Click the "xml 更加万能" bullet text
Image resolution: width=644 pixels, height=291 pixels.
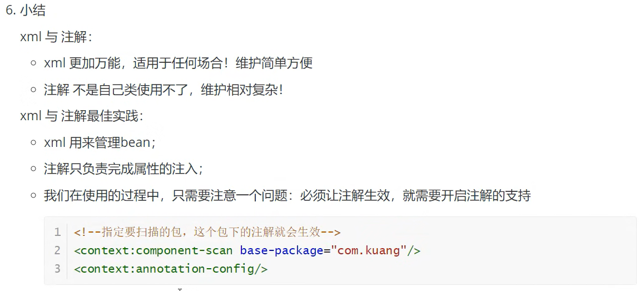tap(178, 63)
